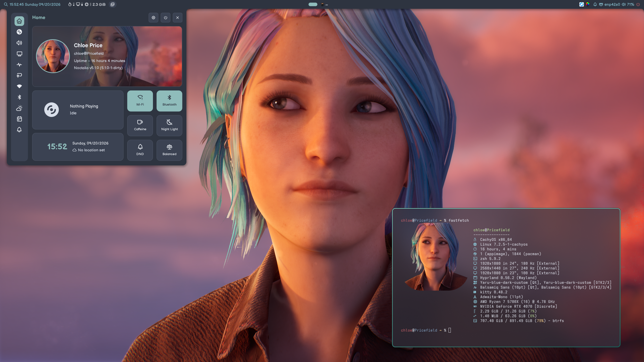Click the active workspace pill indicator

[313, 4]
